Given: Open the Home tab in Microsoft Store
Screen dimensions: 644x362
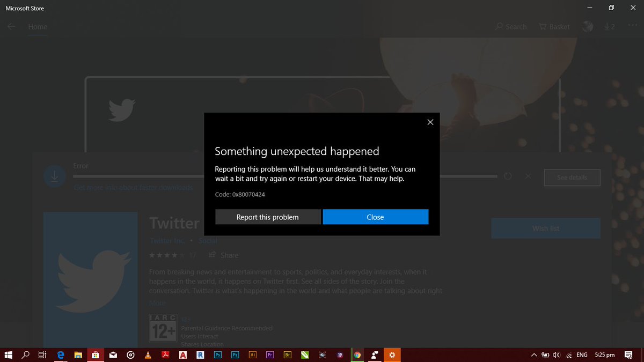Looking at the screenshot, I should pos(38,27).
